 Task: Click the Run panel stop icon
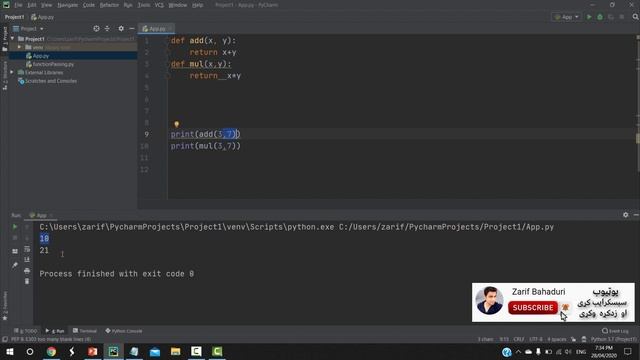click(15, 238)
